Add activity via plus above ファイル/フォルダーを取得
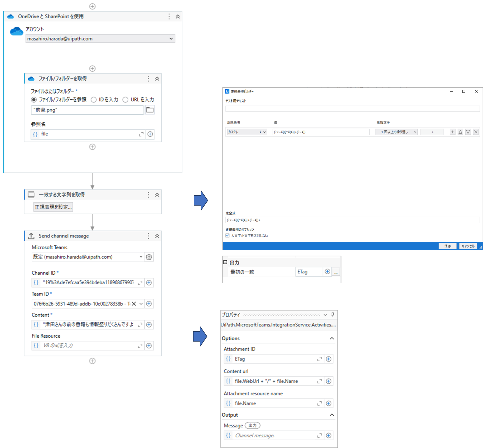The width and height of the screenshot is (483, 448). [92, 69]
